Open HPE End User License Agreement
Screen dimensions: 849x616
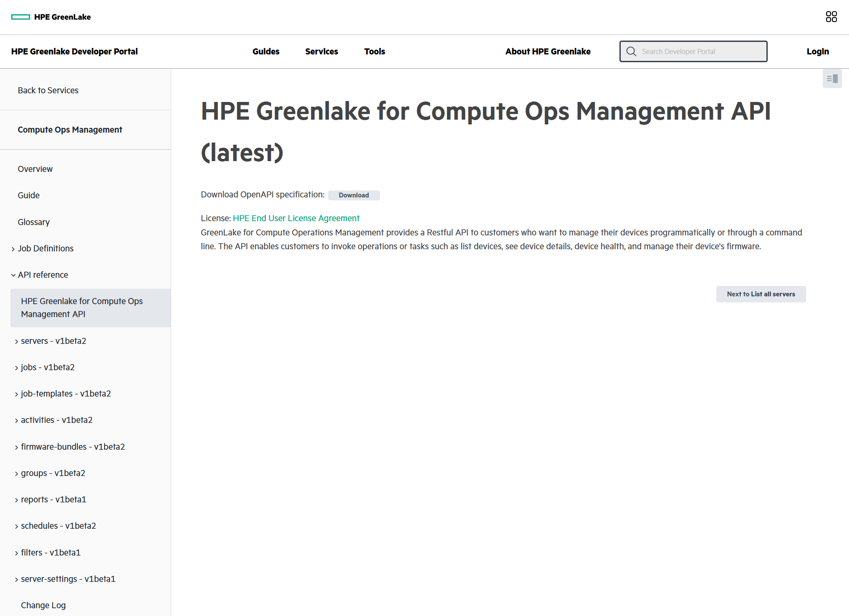[296, 218]
